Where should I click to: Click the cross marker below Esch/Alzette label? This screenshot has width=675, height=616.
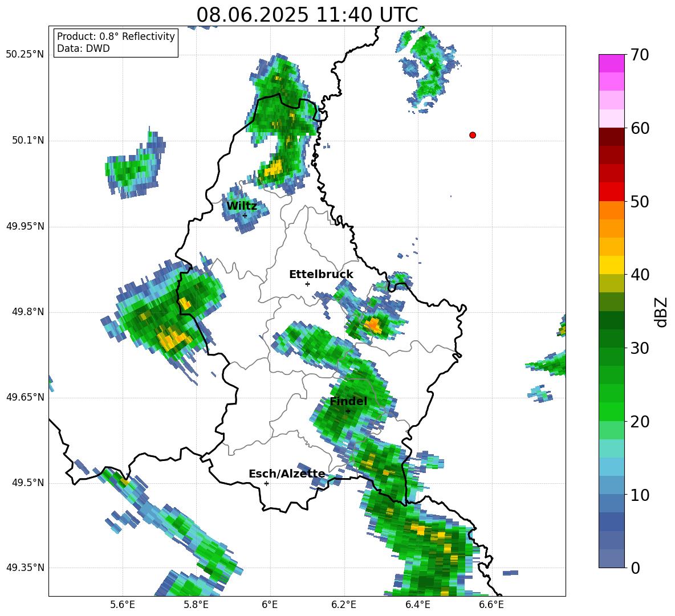click(x=266, y=483)
